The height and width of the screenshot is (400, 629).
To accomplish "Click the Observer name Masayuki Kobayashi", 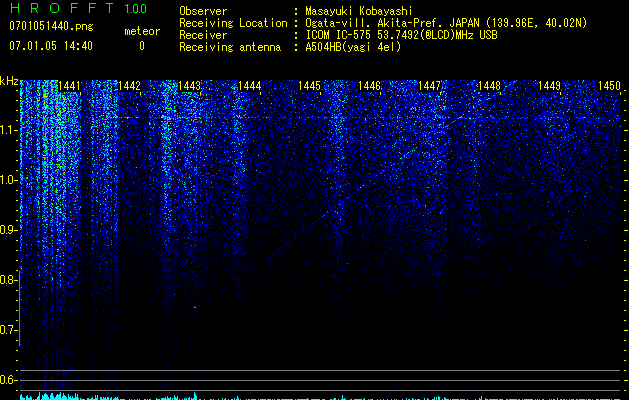I will point(359,11).
